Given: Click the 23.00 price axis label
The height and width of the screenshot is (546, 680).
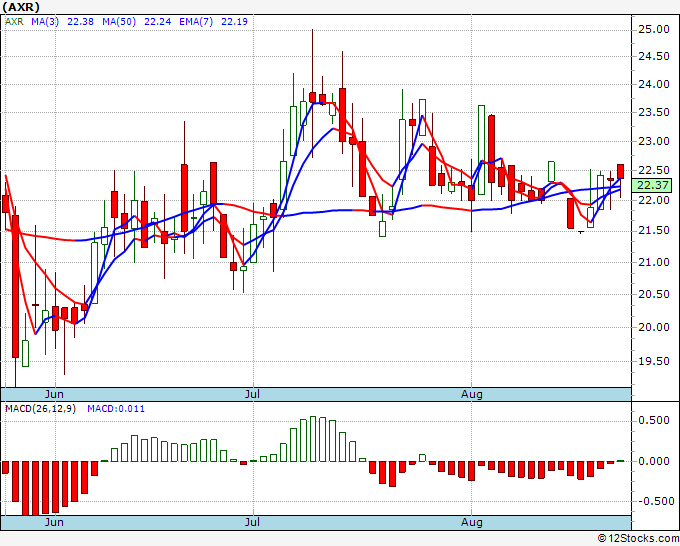Looking at the screenshot, I should (x=654, y=141).
